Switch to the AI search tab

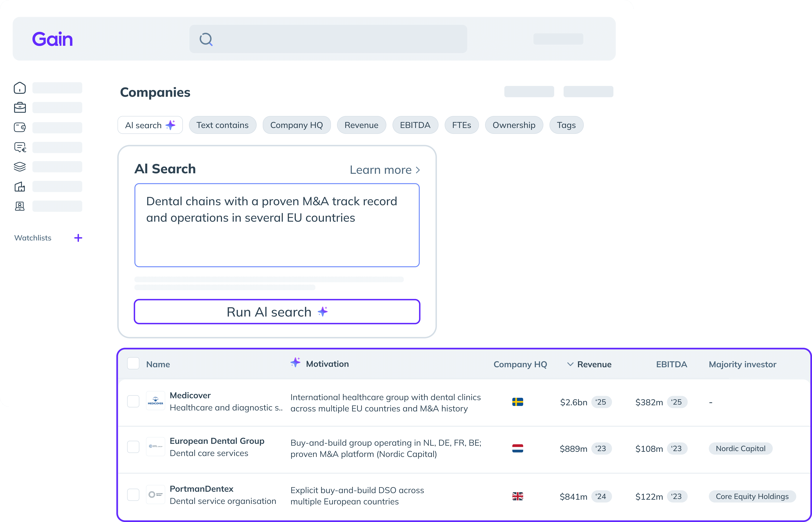pos(150,125)
